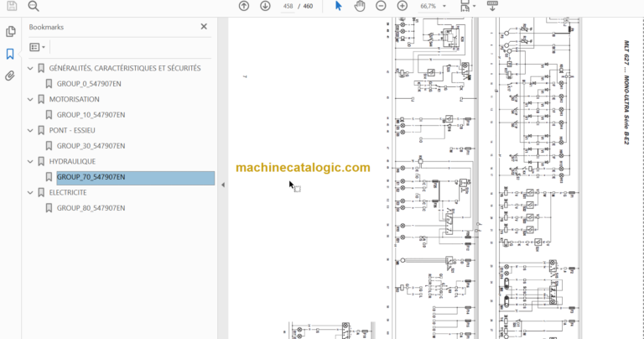Screen dimensions: 644x339
Task: Open the bookmarks options menu
Action: coord(38,47)
